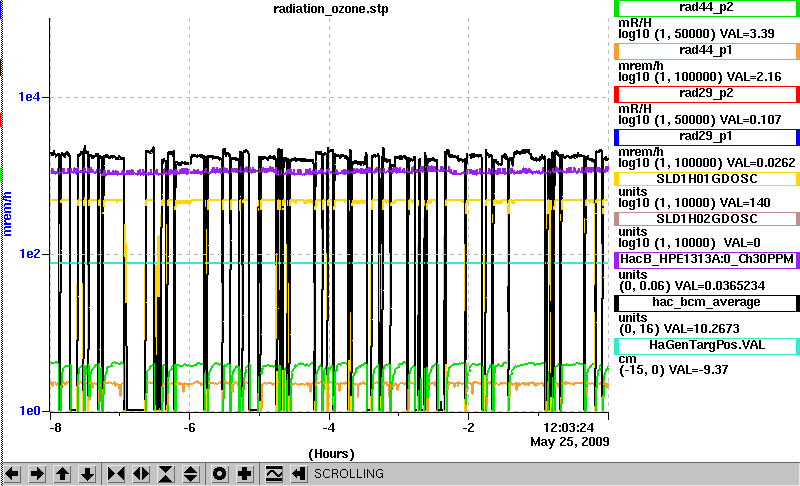Click the VAL=10.2673 reading for hac_bcm_average

(x=702, y=328)
